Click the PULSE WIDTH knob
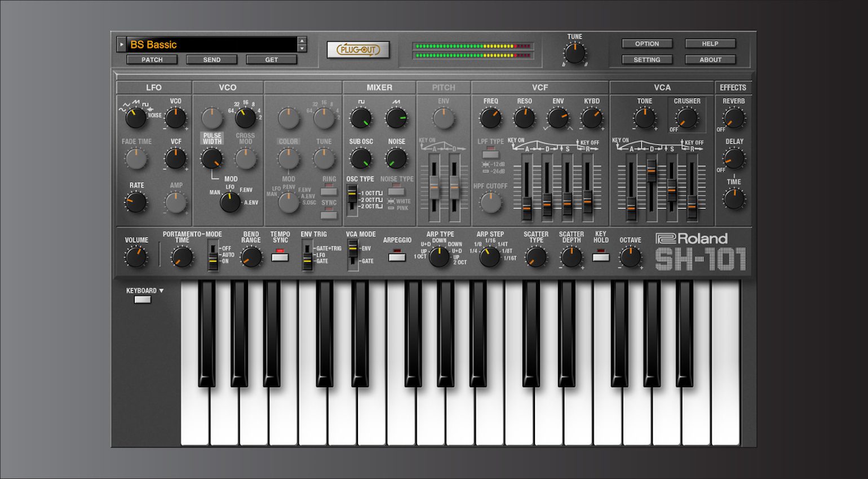868x479 pixels. [x=212, y=159]
